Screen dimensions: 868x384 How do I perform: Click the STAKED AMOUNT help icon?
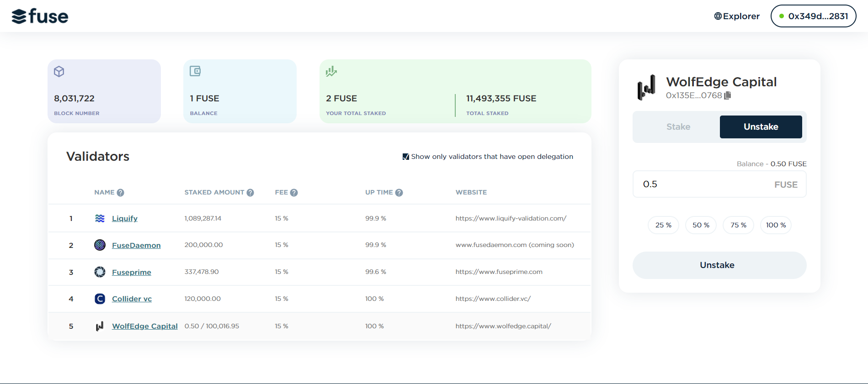[x=250, y=193]
